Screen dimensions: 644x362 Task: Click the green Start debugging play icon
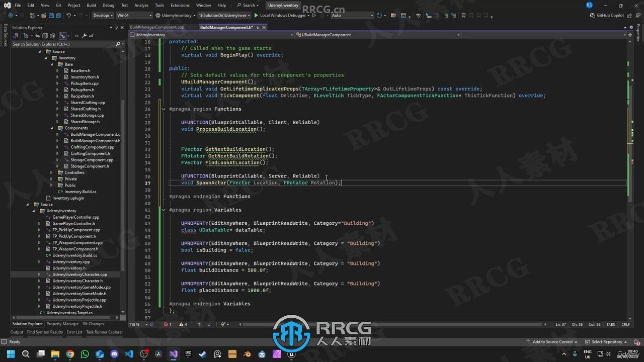point(256,16)
